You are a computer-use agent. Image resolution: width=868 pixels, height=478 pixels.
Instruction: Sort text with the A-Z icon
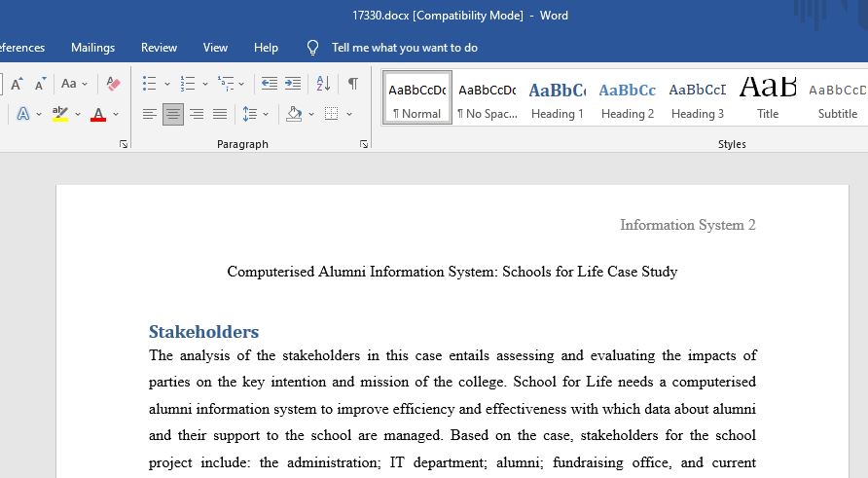point(323,84)
